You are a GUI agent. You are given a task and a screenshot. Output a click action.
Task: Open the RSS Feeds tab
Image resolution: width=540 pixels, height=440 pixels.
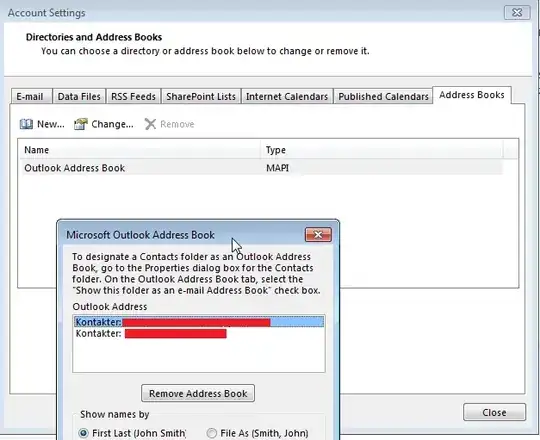tap(133, 96)
